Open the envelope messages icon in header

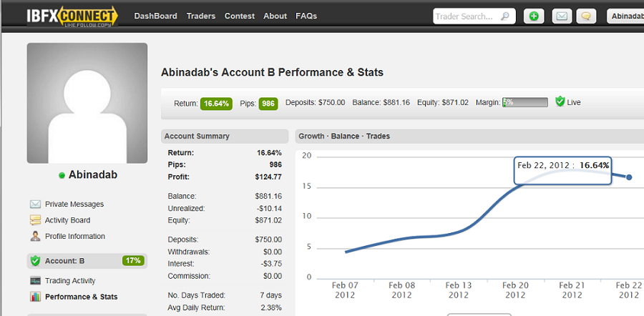pyautogui.click(x=562, y=16)
